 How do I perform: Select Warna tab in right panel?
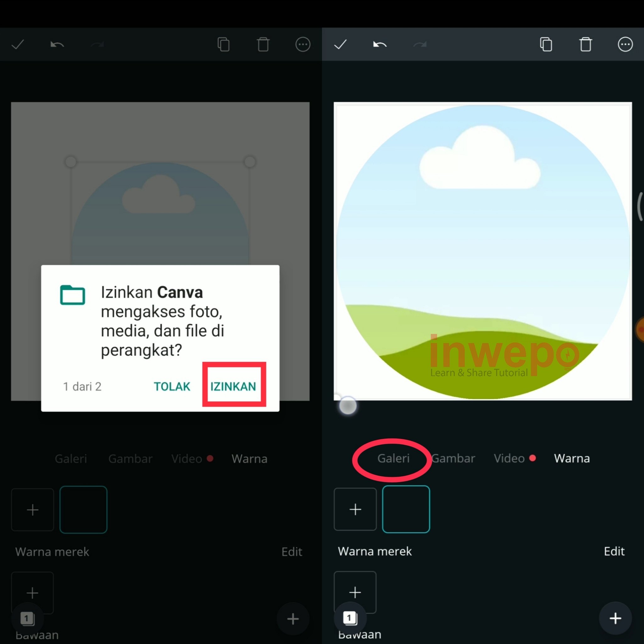572,459
